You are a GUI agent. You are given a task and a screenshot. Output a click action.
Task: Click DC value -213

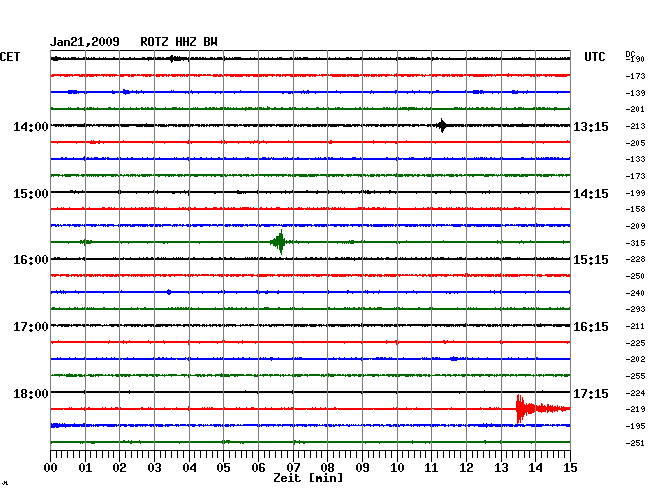[x=635, y=126]
